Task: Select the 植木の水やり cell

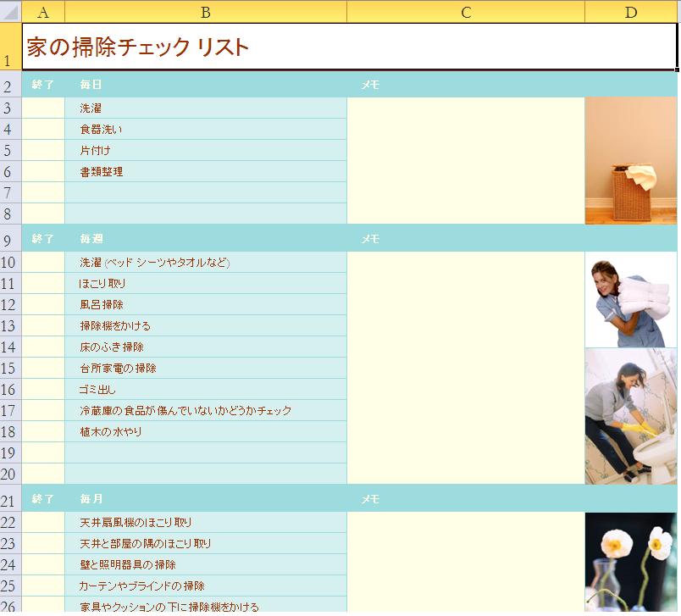Action: [x=206, y=432]
